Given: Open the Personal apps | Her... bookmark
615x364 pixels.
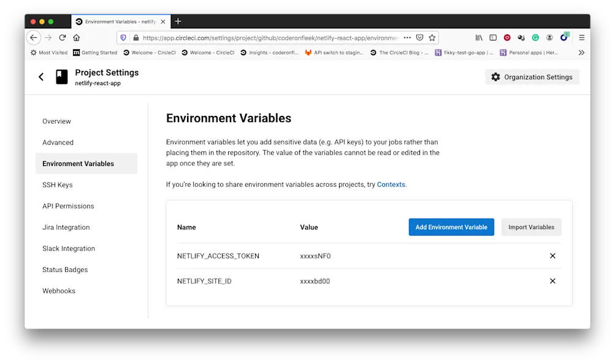Looking at the screenshot, I should point(529,53).
